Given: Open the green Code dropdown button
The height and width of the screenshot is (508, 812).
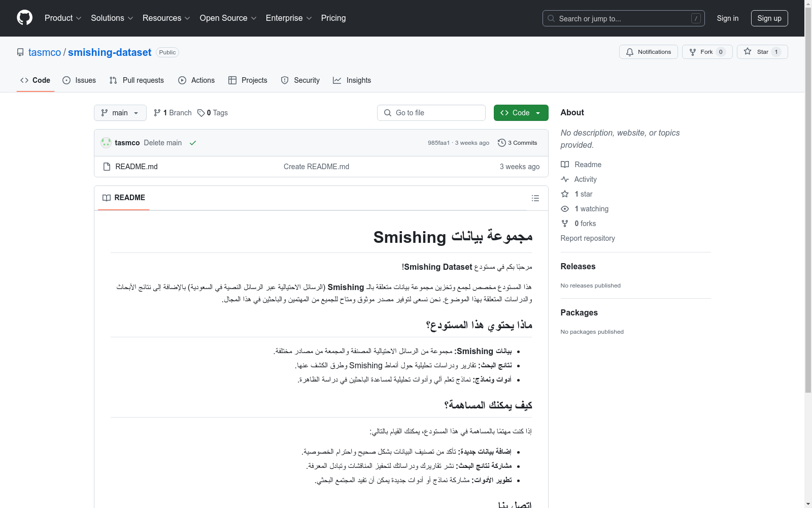Looking at the screenshot, I should click(x=521, y=113).
